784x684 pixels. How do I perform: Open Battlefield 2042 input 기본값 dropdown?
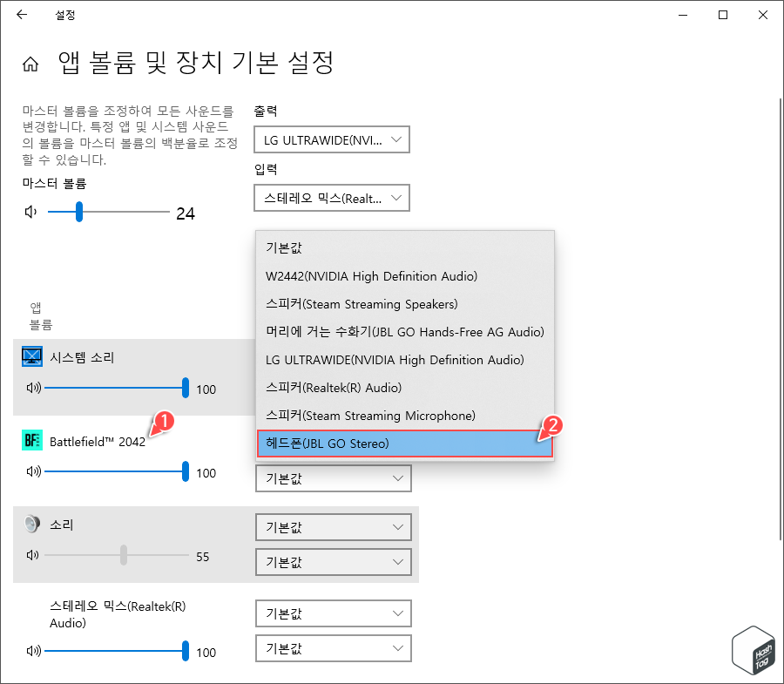tap(334, 478)
